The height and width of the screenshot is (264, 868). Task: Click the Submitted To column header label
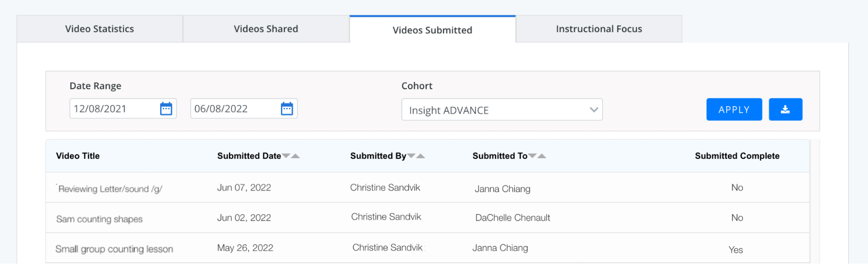500,156
